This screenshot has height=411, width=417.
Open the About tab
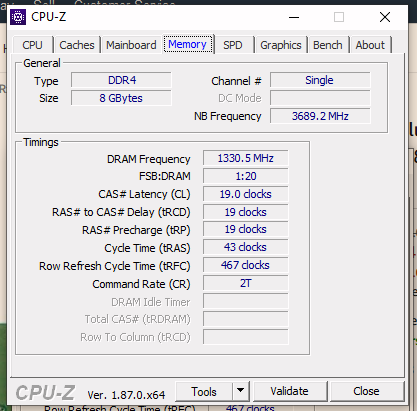[370, 45]
